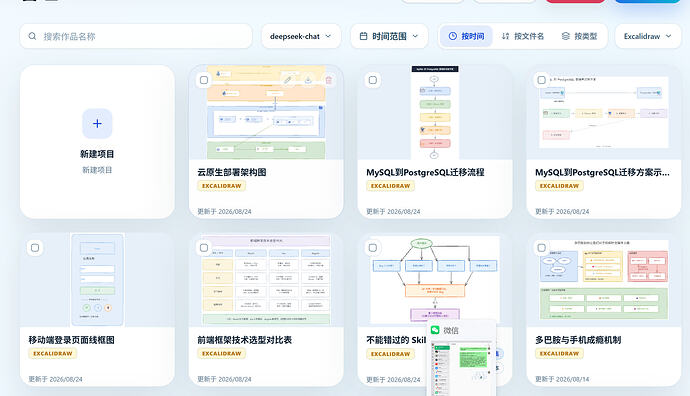The height and width of the screenshot is (396, 690).
Task: Expand the 时间范围 date filter
Action: 389,36
